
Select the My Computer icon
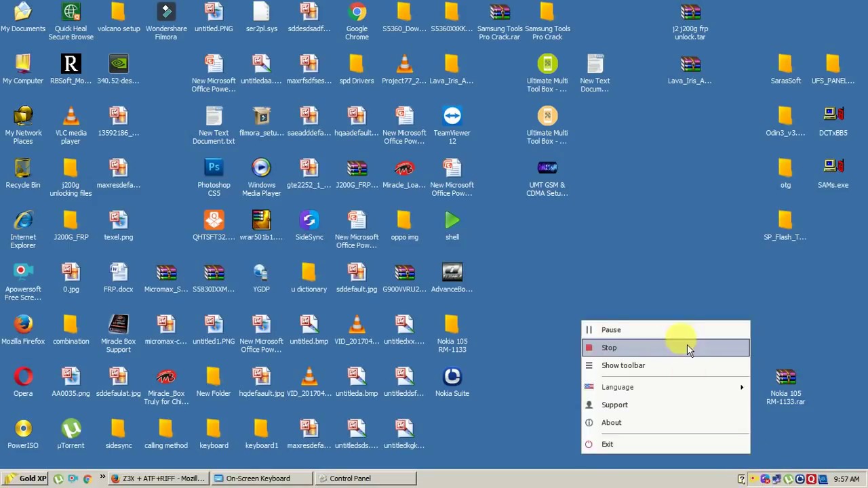(23, 70)
